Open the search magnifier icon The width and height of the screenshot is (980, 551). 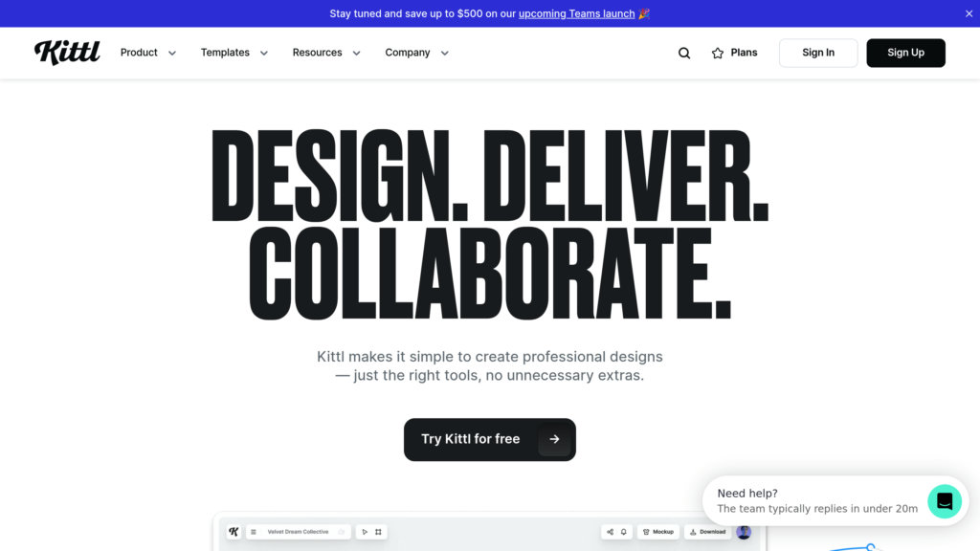pos(684,54)
